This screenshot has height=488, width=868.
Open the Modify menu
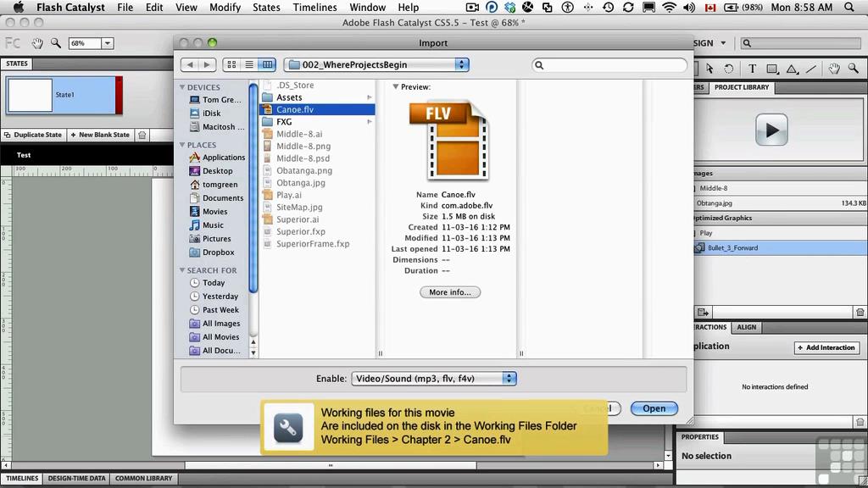point(225,7)
